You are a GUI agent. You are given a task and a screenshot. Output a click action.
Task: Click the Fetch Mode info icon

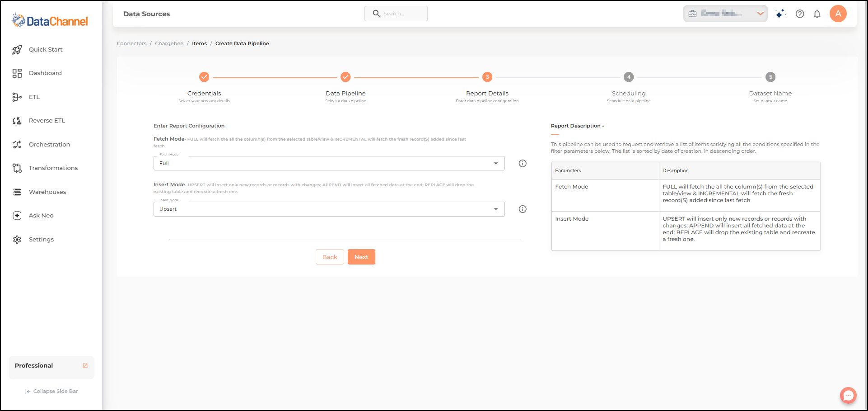[523, 163]
